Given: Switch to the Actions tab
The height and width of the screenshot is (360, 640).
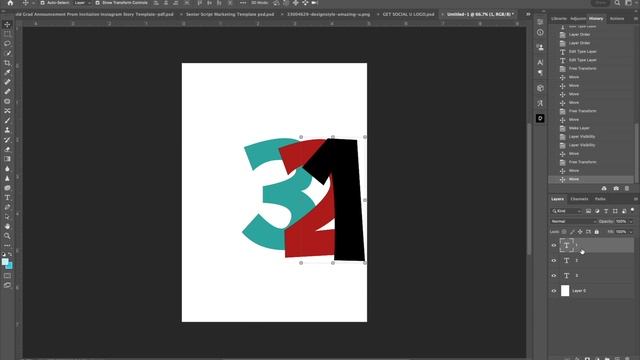Looking at the screenshot, I should (617, 18).
